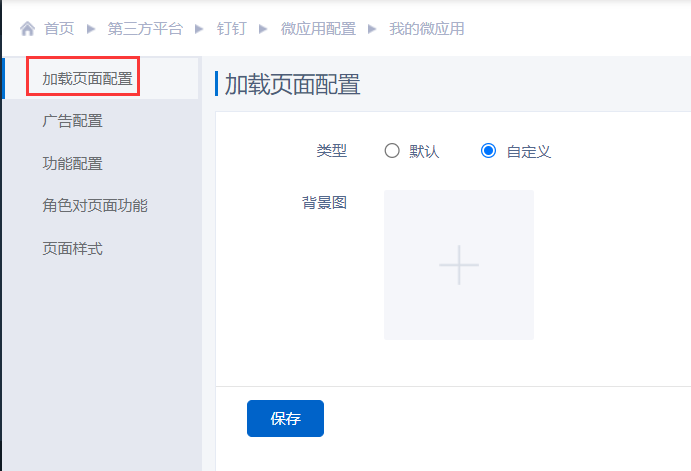Click the home icon in the breadcrumb
The image size is (691, 471).
point(27,29)
